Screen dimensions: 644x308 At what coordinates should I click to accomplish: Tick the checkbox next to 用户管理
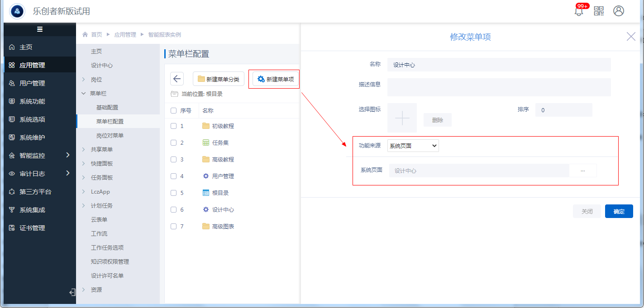click(173, 176)
